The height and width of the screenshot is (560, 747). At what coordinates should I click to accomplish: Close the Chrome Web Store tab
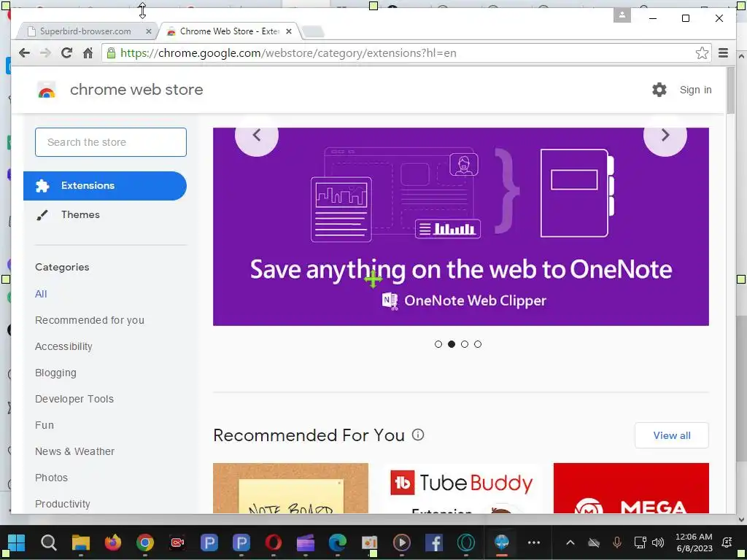289,31
